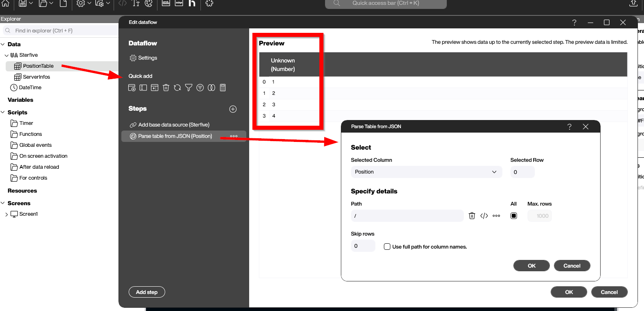This screenshot has height=311, width=644.
Task: Quick add: join overlapping circles icon
Action: [x=211, y=88]
